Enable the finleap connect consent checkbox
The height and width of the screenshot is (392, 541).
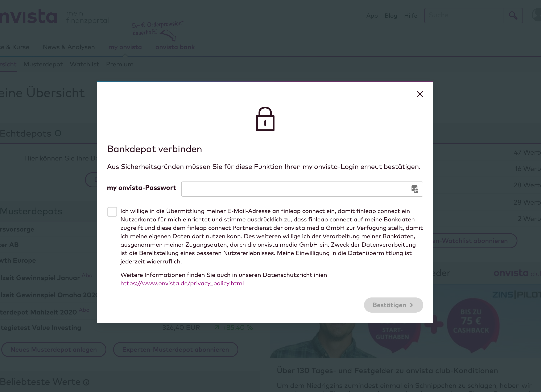112,212
